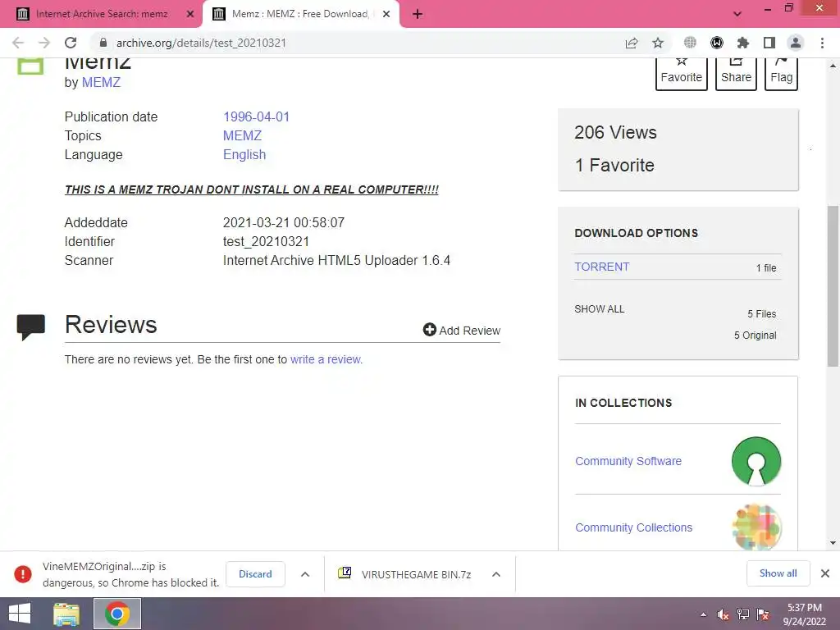Click the green item type icon beside the Memz title
The width and height of the screenshot is (840, 630).
click(30, 66)
